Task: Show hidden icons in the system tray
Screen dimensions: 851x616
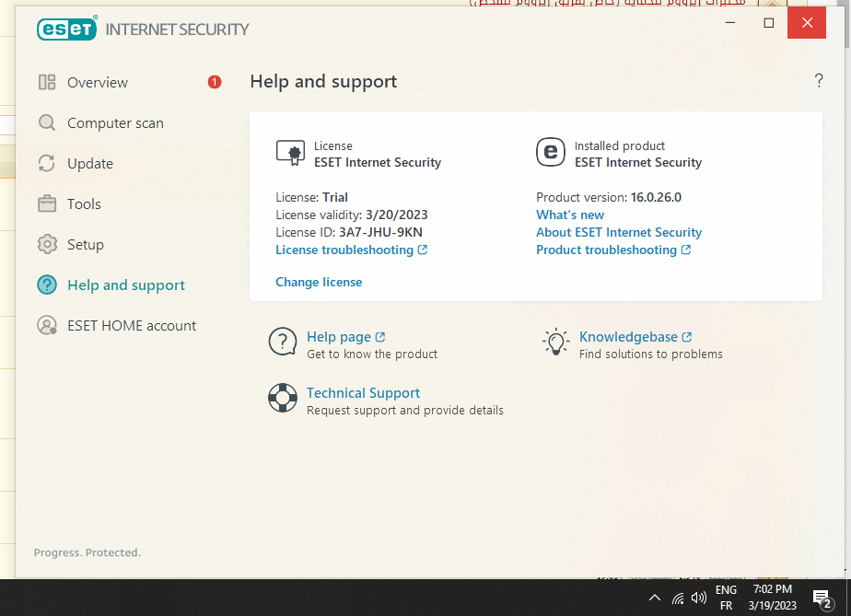Action: pyautogui.click(x=655, y=598)
